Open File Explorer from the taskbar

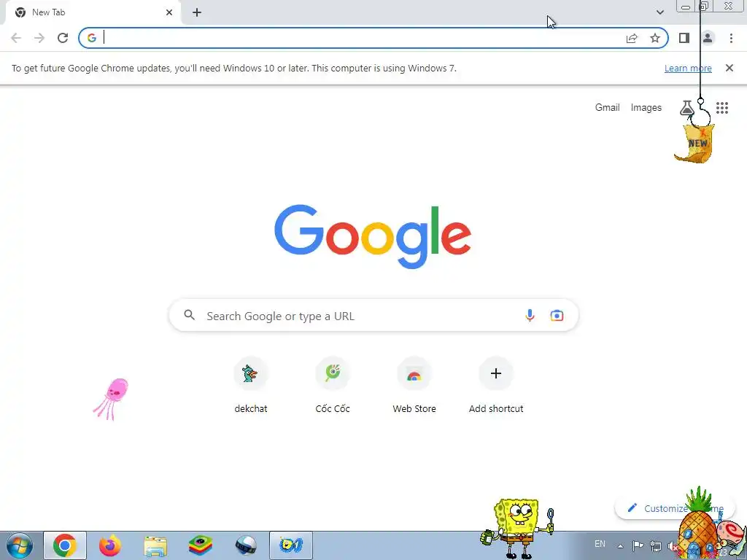pos(155,546)
